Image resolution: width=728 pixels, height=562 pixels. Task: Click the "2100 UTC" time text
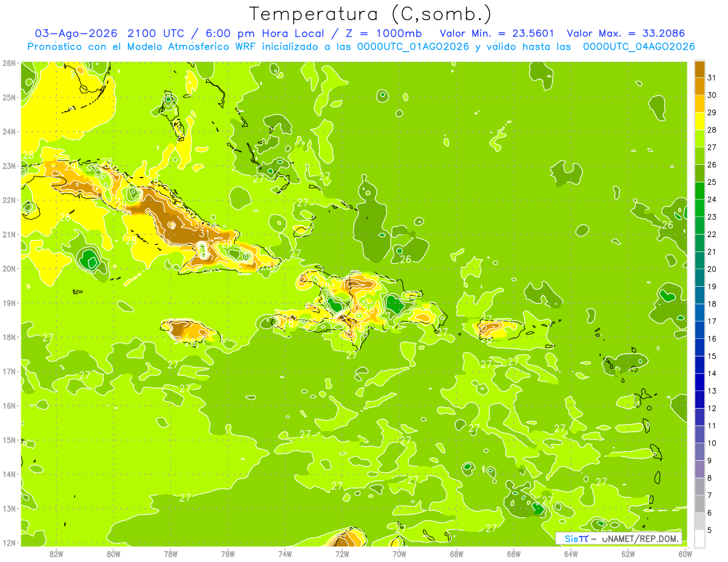pos(155,33)
